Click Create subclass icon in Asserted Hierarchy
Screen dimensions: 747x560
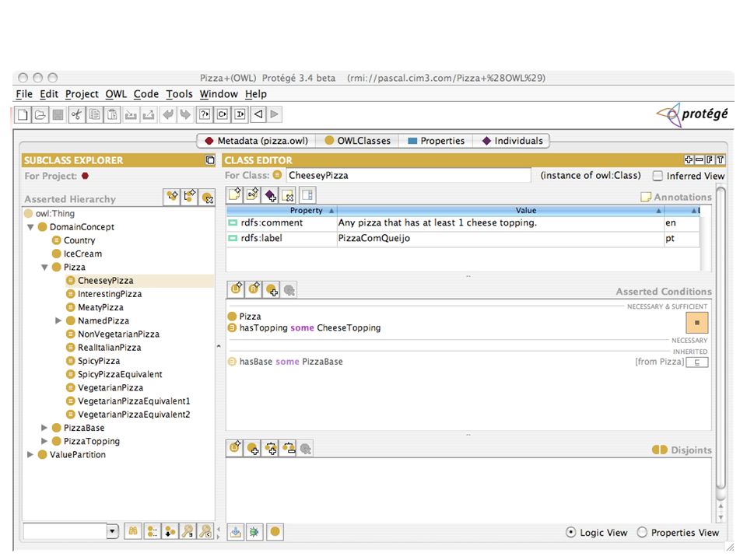[172, 196]
